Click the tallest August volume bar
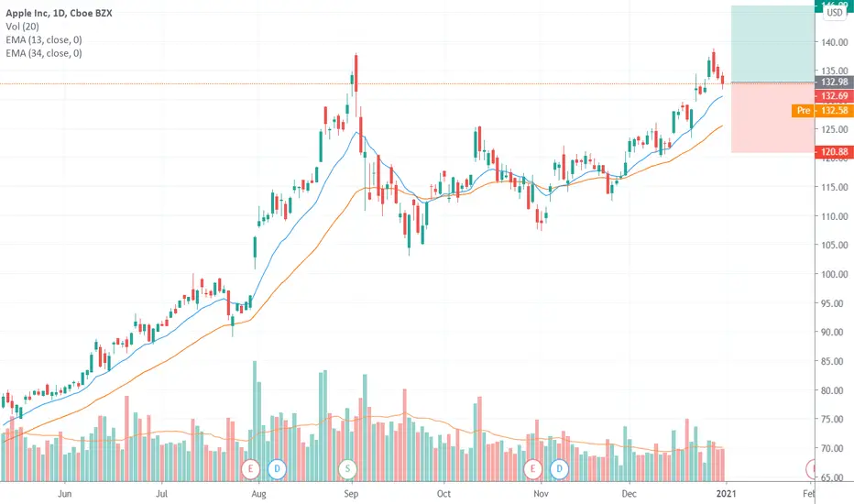Image resolution: width=854 pixels, height=504 pixels. 255,421
